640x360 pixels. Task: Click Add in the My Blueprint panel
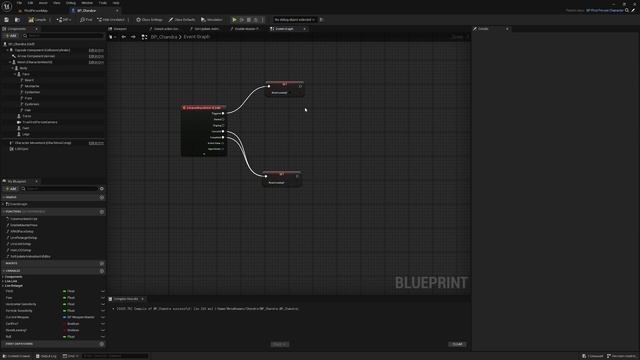(x=11, y=189)
